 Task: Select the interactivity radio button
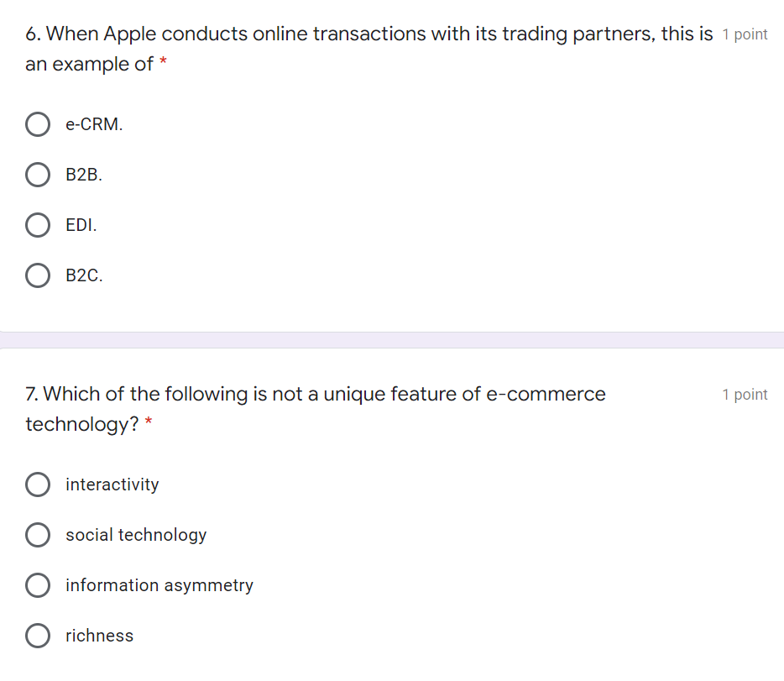[38, 485]
